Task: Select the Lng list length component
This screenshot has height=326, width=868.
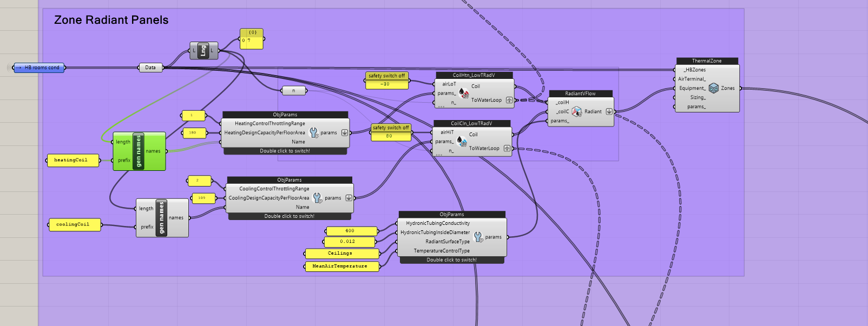Action: point(203,51)
